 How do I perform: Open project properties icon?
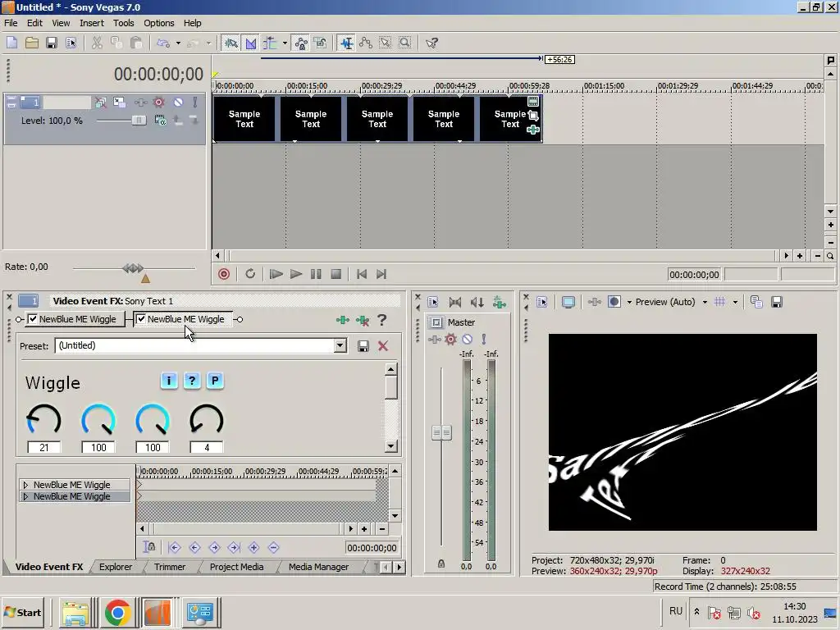71,43
